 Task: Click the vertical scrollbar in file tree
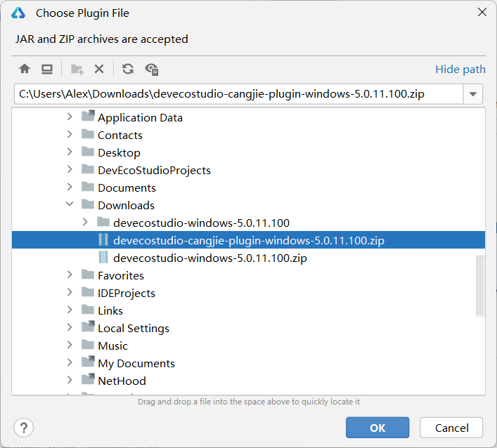coord(480,285)
